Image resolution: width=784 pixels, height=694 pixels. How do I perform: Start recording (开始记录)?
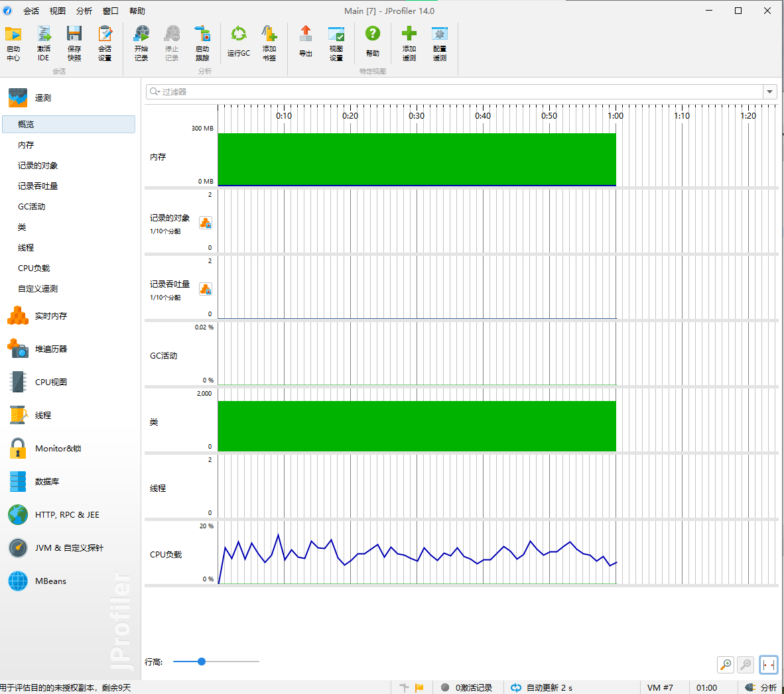tap(141, 44)
